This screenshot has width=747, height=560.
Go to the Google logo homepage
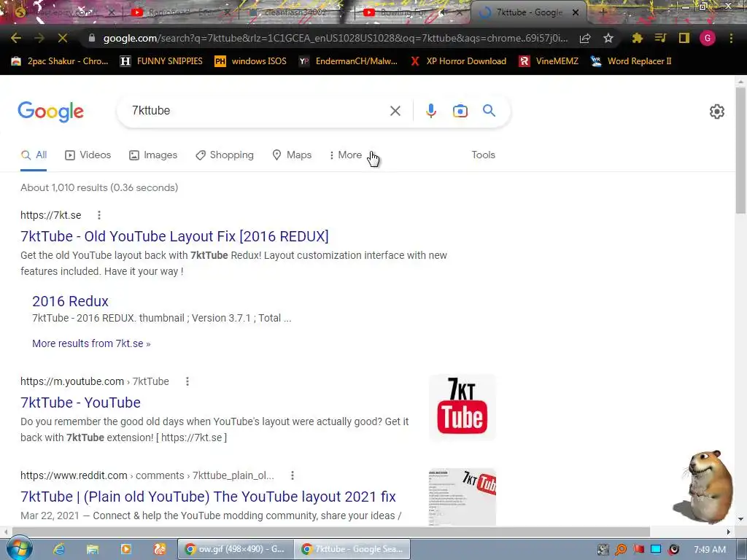pos(51,112)
